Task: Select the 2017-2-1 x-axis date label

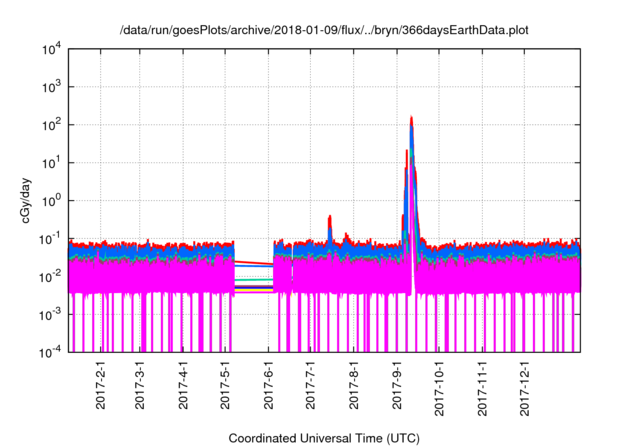Action: 100,385
